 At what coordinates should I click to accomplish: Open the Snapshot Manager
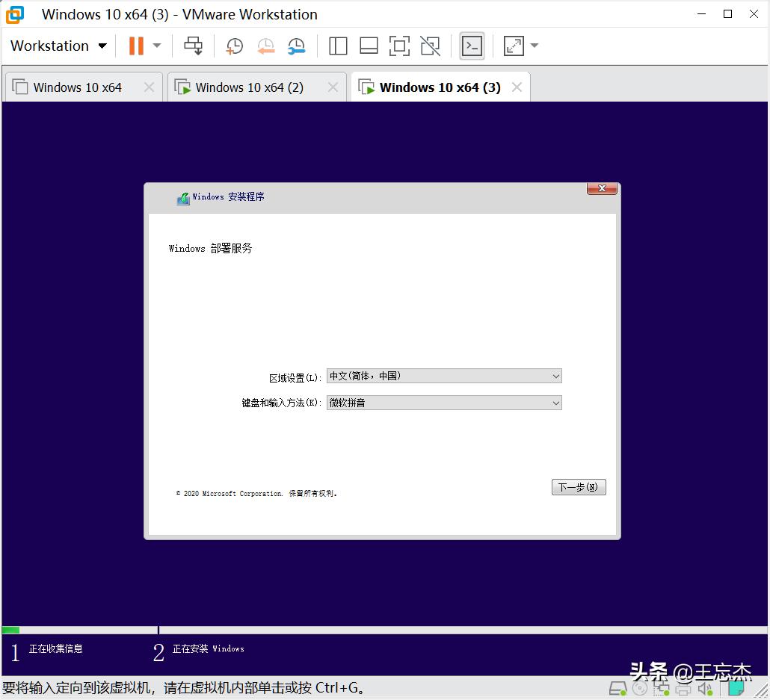(x=296, y=46)
